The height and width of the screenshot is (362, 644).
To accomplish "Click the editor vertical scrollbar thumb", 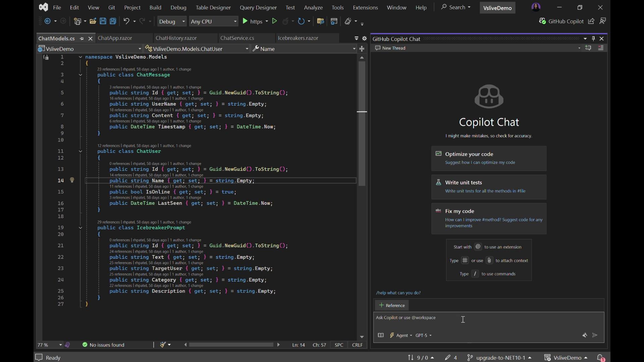I will click(x=362, y=124).
